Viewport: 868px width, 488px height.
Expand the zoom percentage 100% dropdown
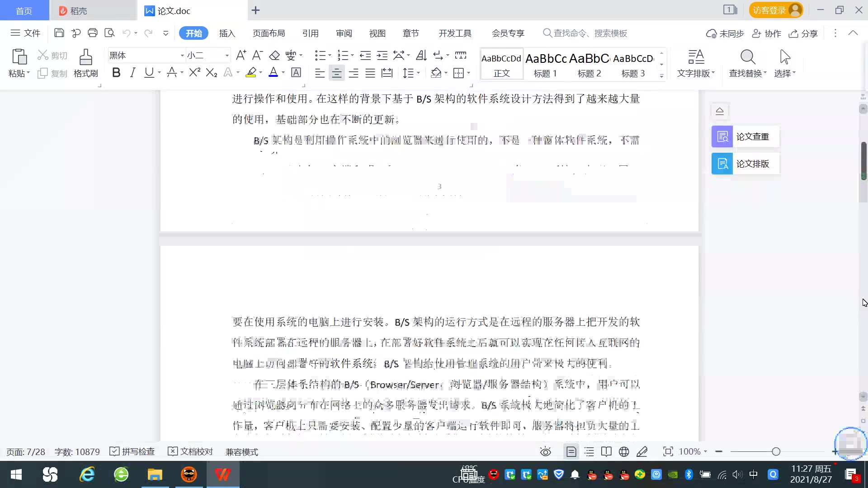pos(705,451)
